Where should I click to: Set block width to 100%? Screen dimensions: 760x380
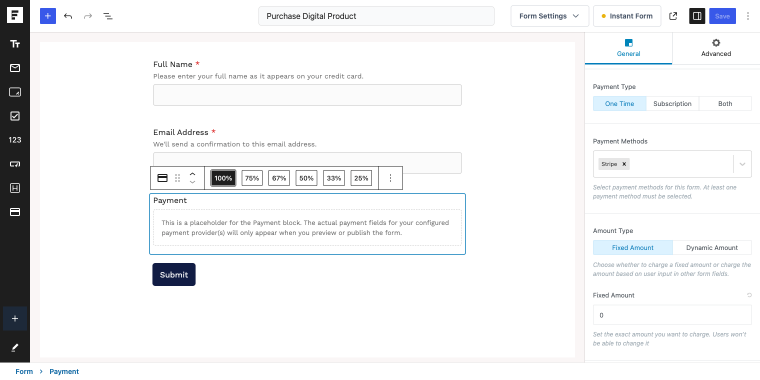point(223,178)
